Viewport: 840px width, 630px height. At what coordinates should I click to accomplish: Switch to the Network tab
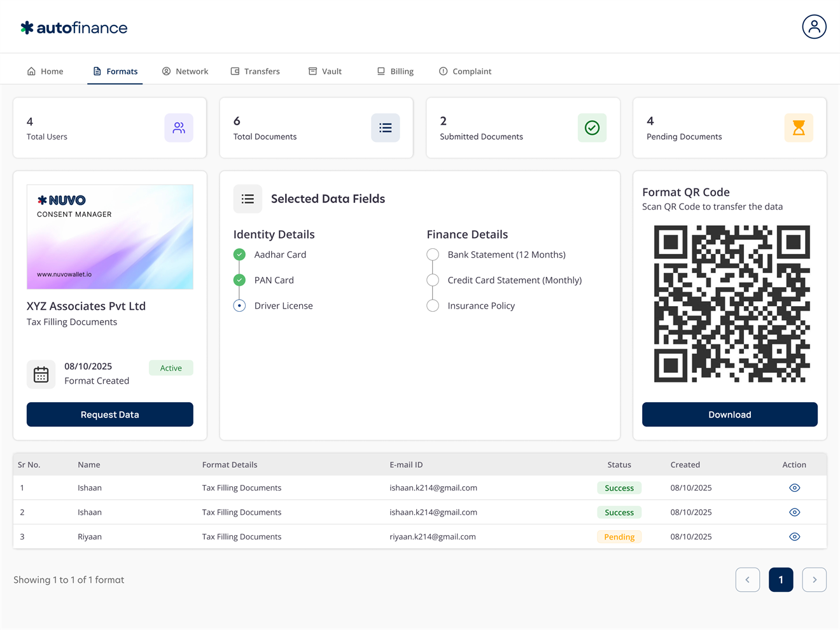pyautogui.click(x=185, y=71)
